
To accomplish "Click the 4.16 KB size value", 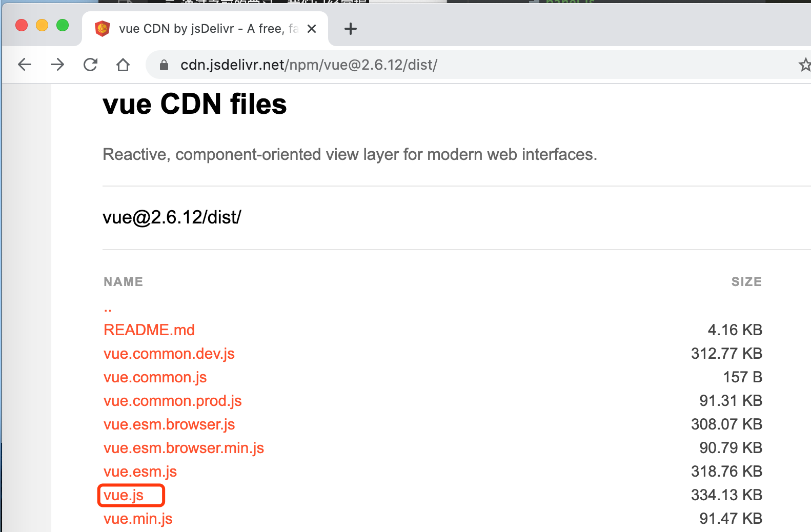I will tap(735, 330).
